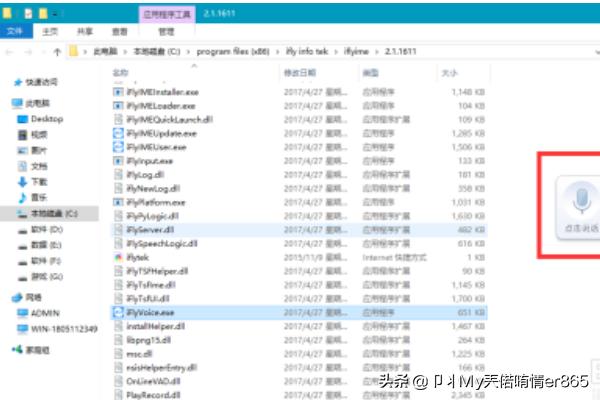This screenshot has height=400, width=600.
Task: Select the iFlyPyLogic.dll file name
Action: pos(152,216)
